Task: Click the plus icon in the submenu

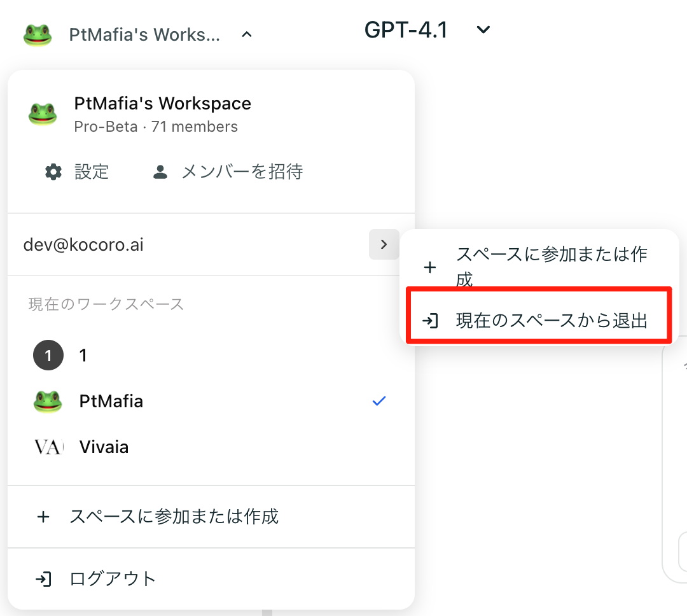Action: coord(430,267)
